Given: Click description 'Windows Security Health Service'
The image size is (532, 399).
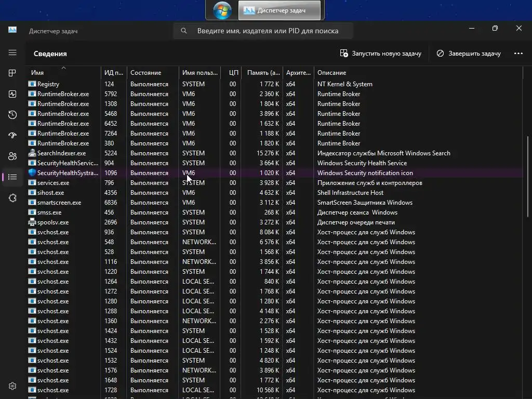Looking at the screenshot, I should pos(362,163).
